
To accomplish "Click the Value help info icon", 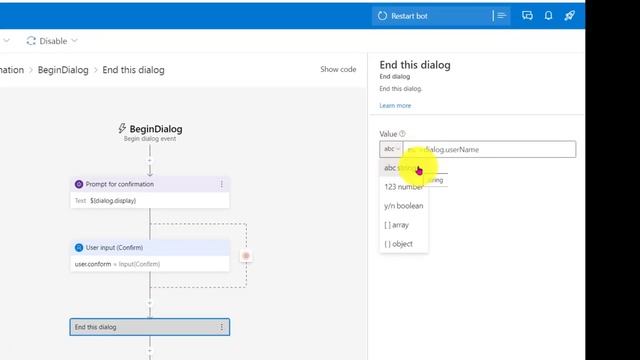I will 402,133.
